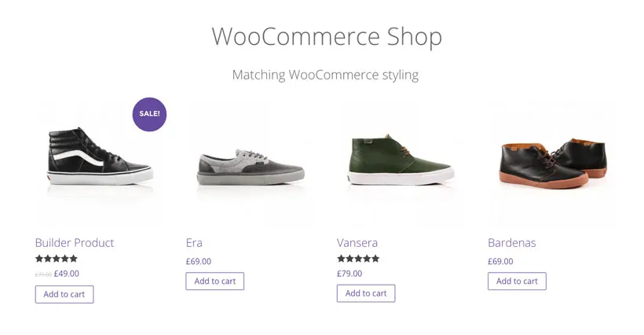The image size is (644, 335).
Task: Add Bardenas to cart
Action: click(517, 281)
